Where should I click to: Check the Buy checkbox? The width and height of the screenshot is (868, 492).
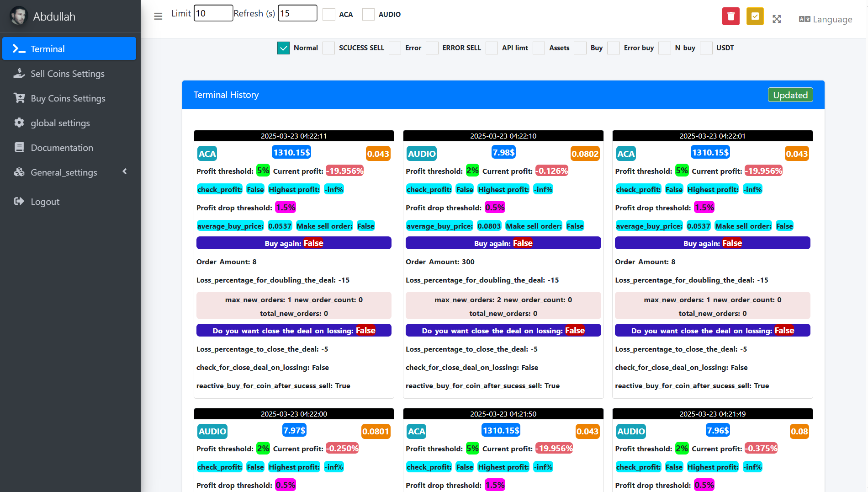[580, 48]
